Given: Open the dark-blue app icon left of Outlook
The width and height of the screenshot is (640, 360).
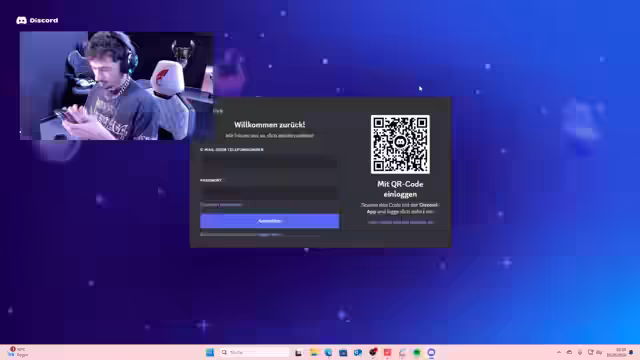Looking at the screenshot, I should 343,352.
